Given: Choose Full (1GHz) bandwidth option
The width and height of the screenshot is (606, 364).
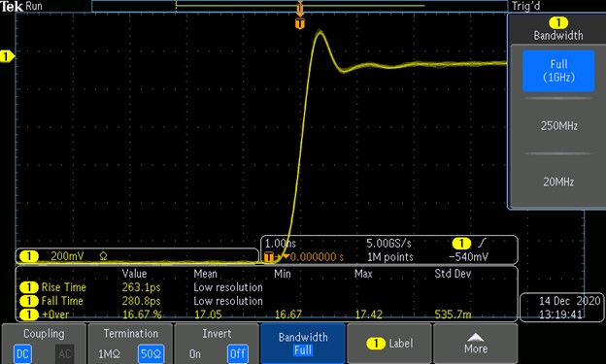Looking at the screenshot, I should (558, 71).
